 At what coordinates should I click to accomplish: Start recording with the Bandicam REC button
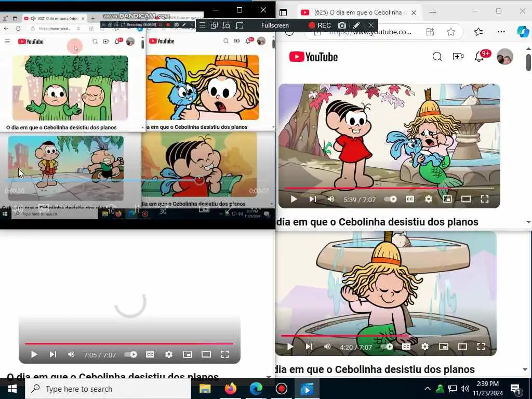click(320, 25)
